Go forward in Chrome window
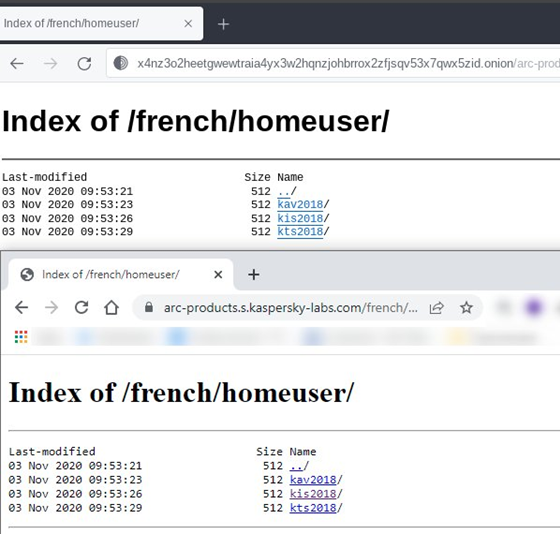560x534 pixels. coord(51,307)
